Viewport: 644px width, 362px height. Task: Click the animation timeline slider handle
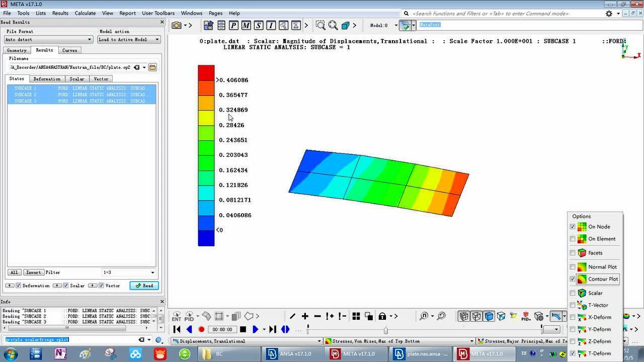coord(385,330)
